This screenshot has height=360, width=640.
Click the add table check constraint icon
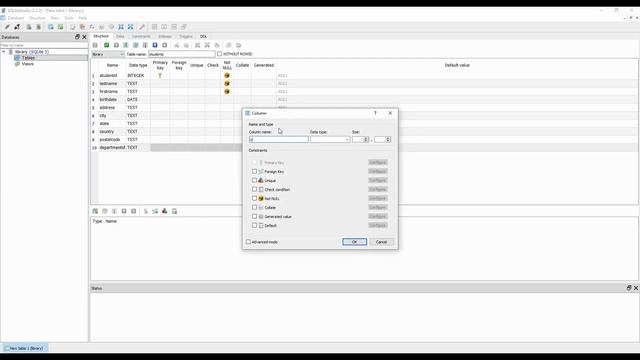pyautogui.click(x=175, y=211)
